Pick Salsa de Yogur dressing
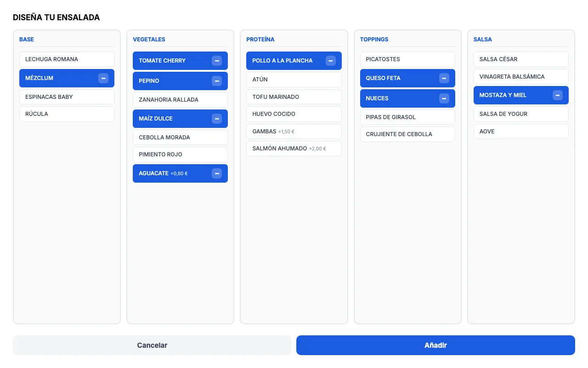588x368 pixels. click(521, 114)
